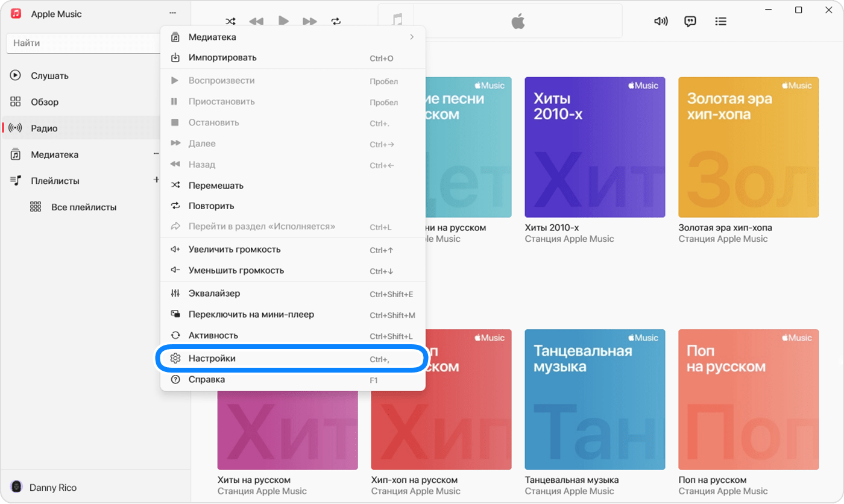Open Обзор in the sidebar
Viewport: 844px width, 504px height.
tap(81, 102)
